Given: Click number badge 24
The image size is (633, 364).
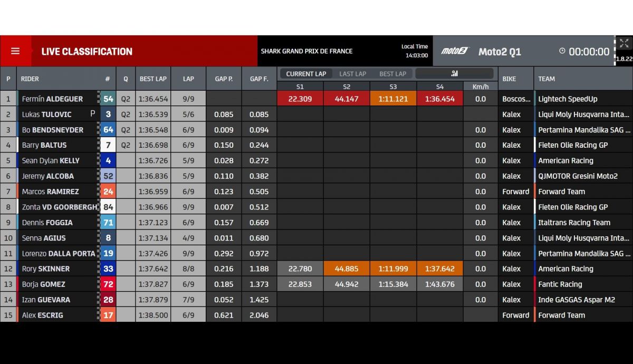Looking at the screenshot, I should pos(108,191).
